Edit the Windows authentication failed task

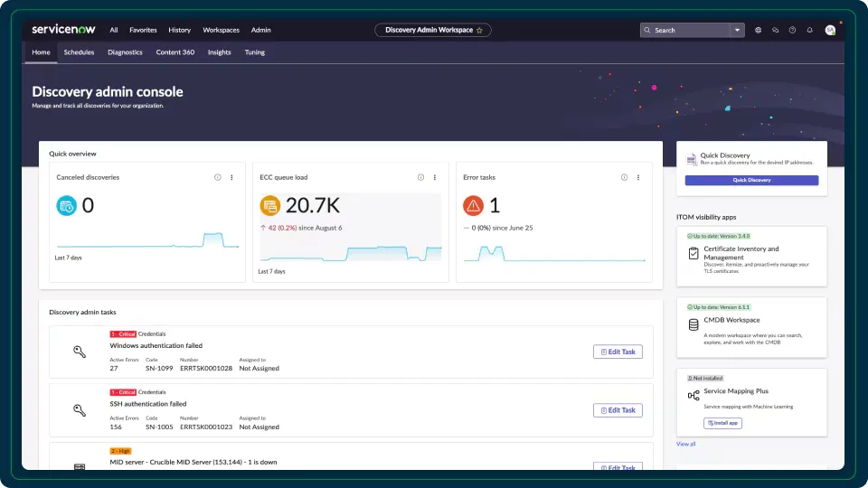618,352
